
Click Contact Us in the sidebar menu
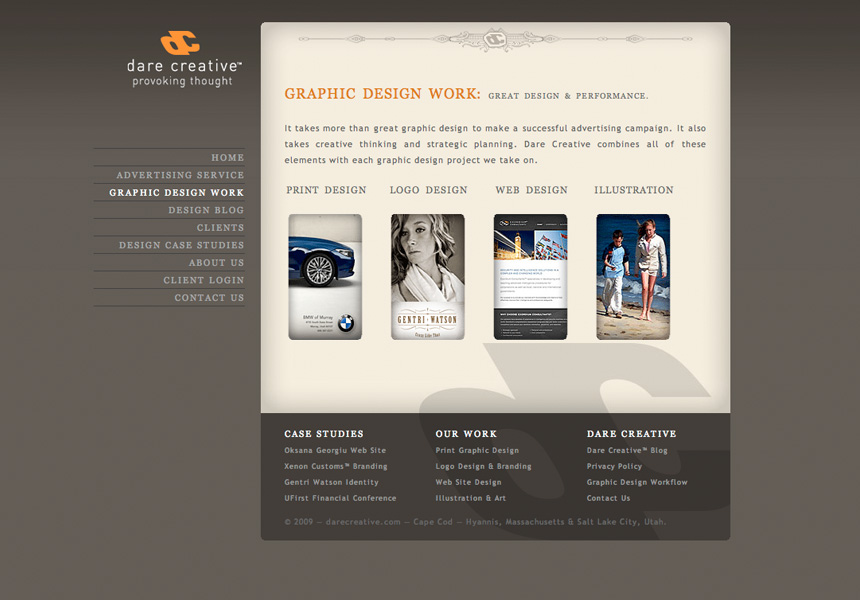(209, 298)
